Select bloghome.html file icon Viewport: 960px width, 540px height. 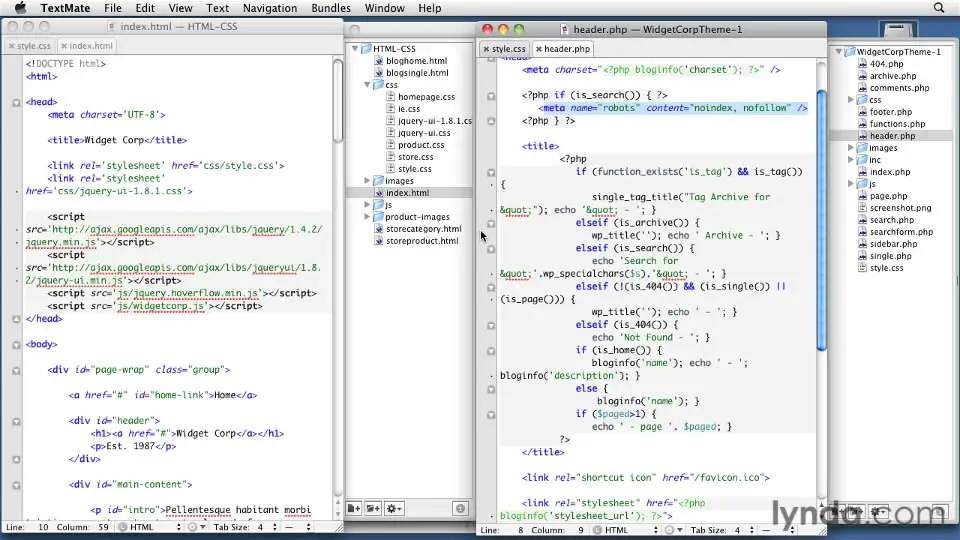click(378, 61)
